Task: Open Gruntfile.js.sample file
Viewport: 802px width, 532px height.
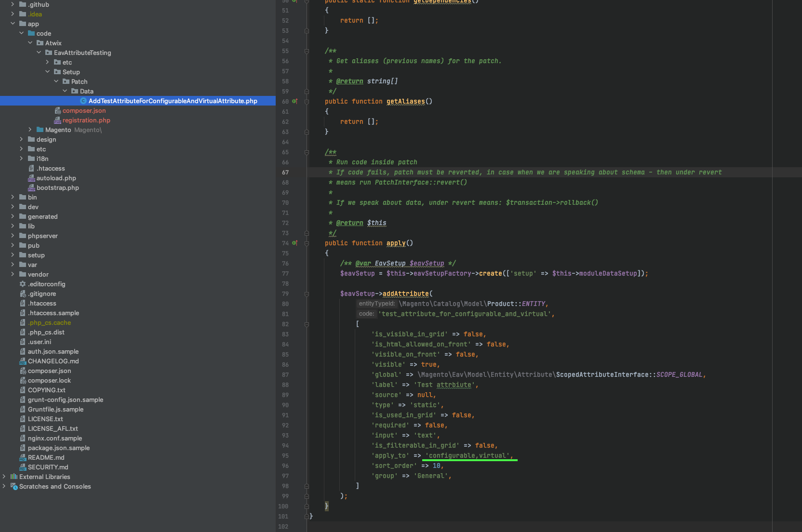Action: tap(55, 409)
